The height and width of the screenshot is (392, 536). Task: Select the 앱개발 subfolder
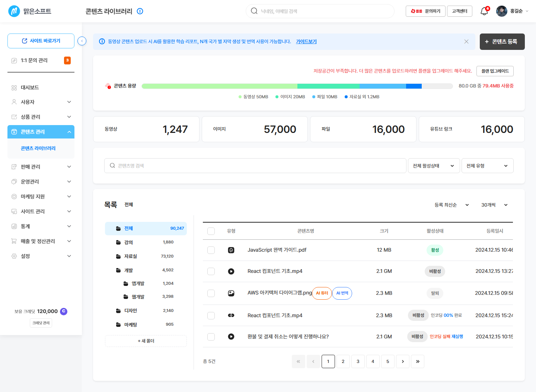tap(146, 283)
